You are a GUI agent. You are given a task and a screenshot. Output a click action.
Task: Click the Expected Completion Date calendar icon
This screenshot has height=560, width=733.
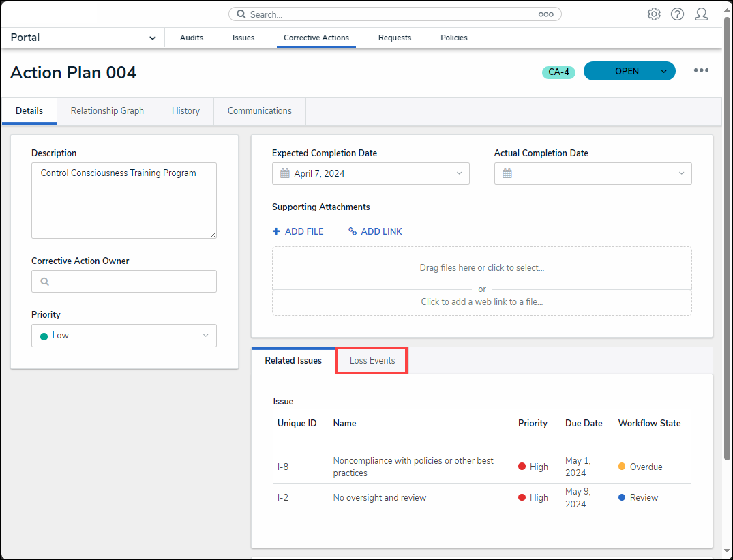285,174
